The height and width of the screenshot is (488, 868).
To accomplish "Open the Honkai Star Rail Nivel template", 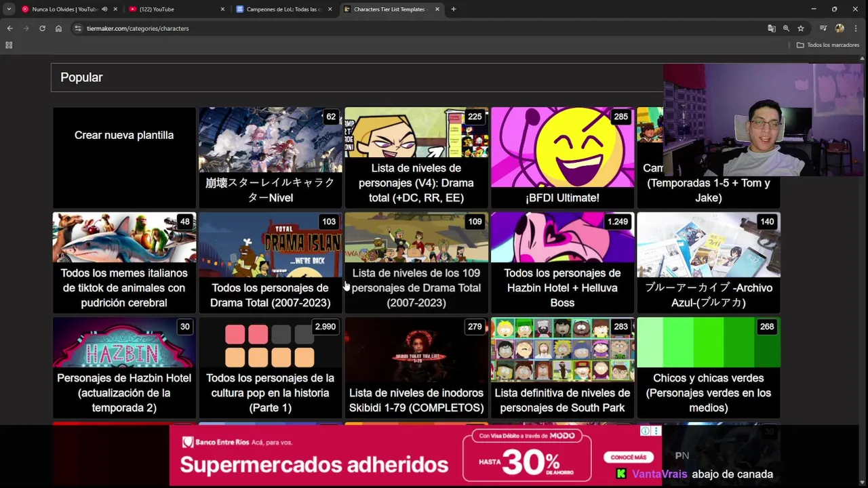I will [271, 157].
